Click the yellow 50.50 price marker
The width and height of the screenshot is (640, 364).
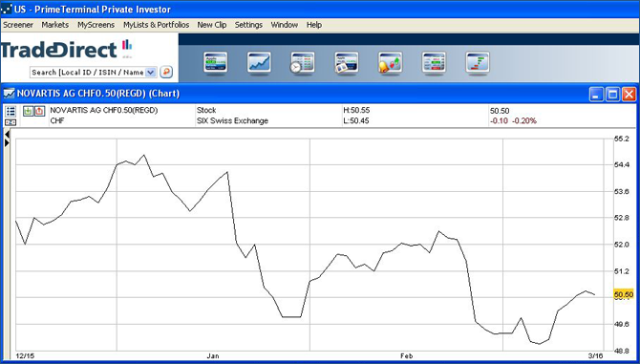pyautogui.click(x=624, y=294)
